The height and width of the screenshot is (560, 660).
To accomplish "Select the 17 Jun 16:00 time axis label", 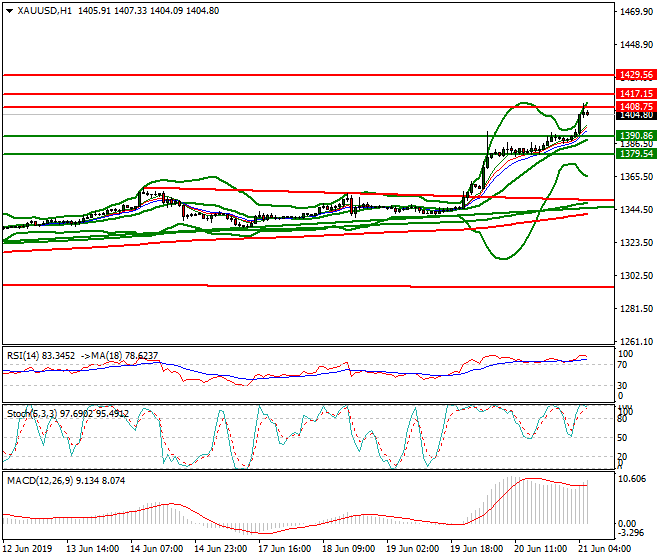I will [285, 549].
